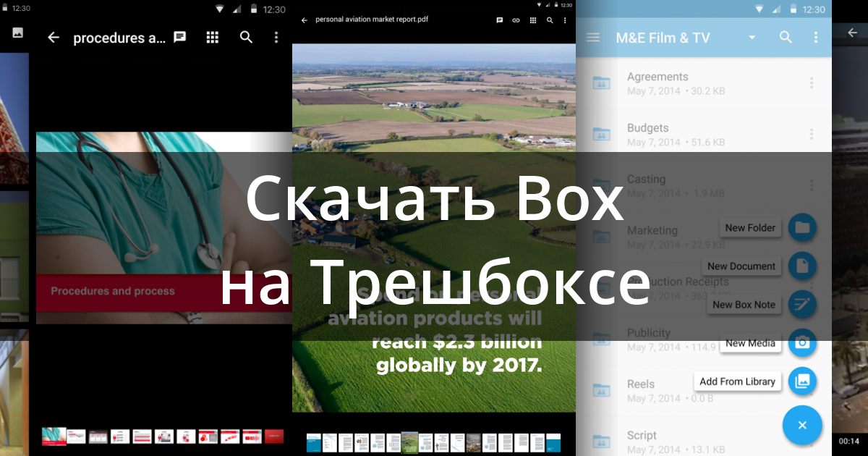Click the 00:14 video timestamp
868x456 pixels.
point(849,441)
